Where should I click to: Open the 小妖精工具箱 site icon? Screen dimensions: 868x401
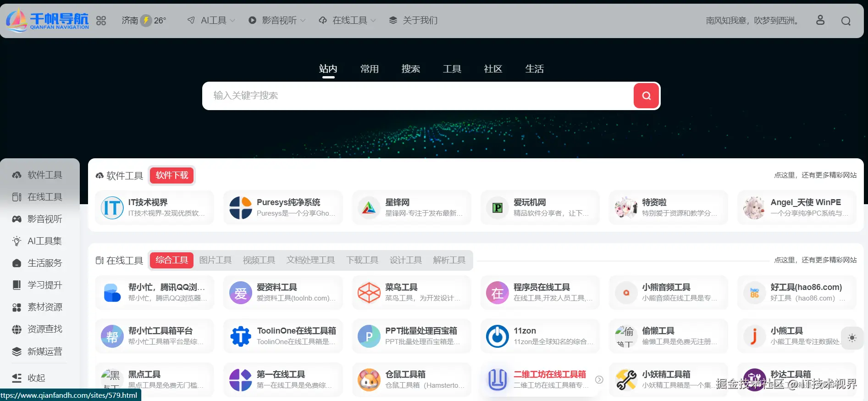click(x=626, y=380)
